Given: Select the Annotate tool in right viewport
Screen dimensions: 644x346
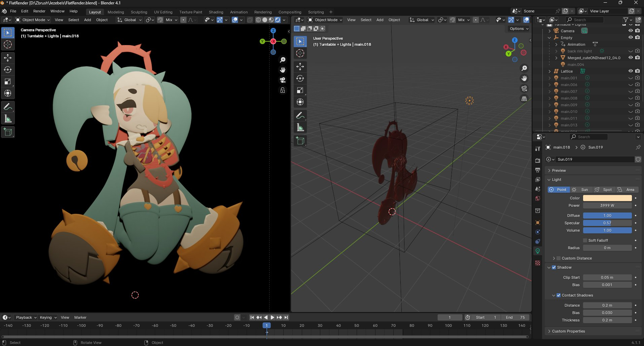Looking at the screenshot, I should [300, 116].
